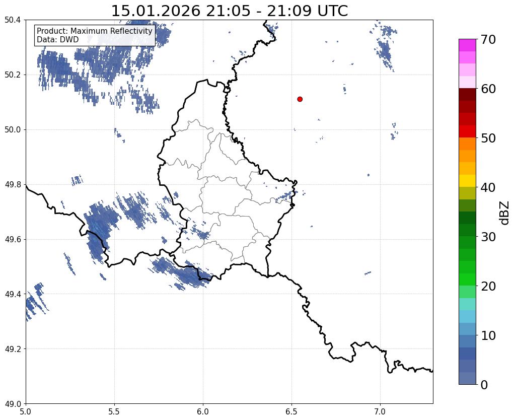Click the colorbar tick label 70
Viewport: 515px width, 420px height.
point(488,39)
